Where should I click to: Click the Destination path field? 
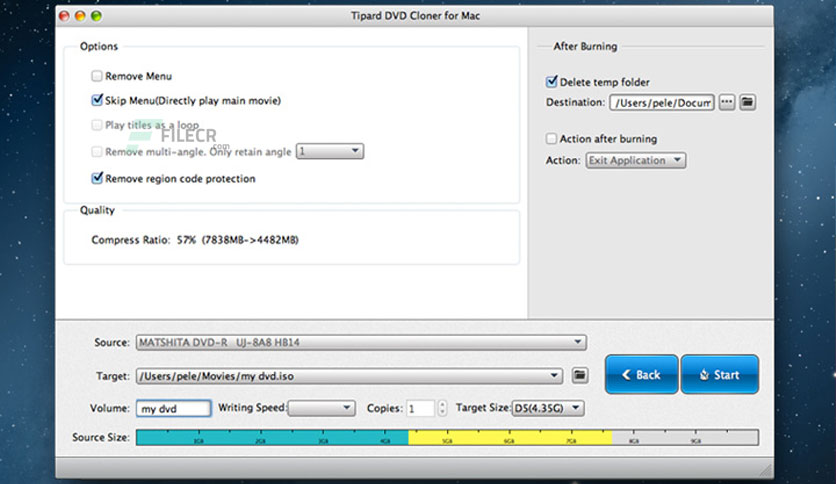(662, 102)
